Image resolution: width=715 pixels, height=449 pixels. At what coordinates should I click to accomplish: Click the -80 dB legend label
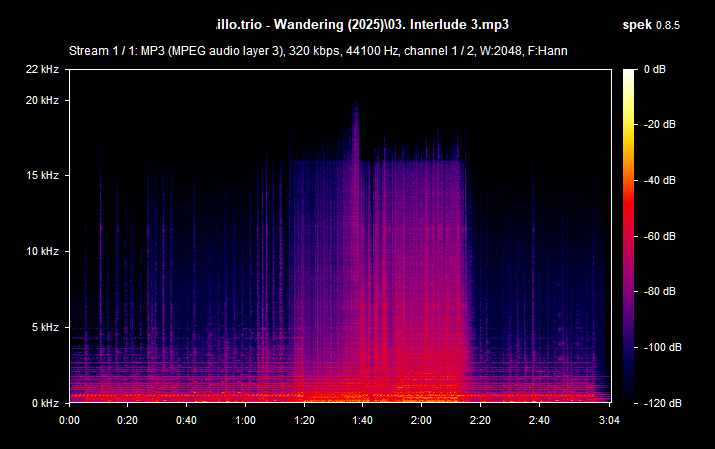[659, 291]
